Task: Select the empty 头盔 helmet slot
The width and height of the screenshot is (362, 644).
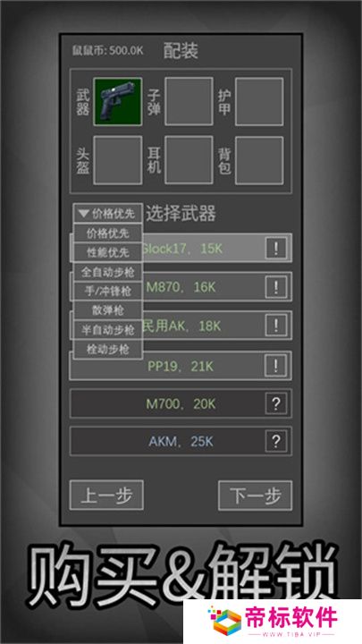Action: tap(118, 160)
